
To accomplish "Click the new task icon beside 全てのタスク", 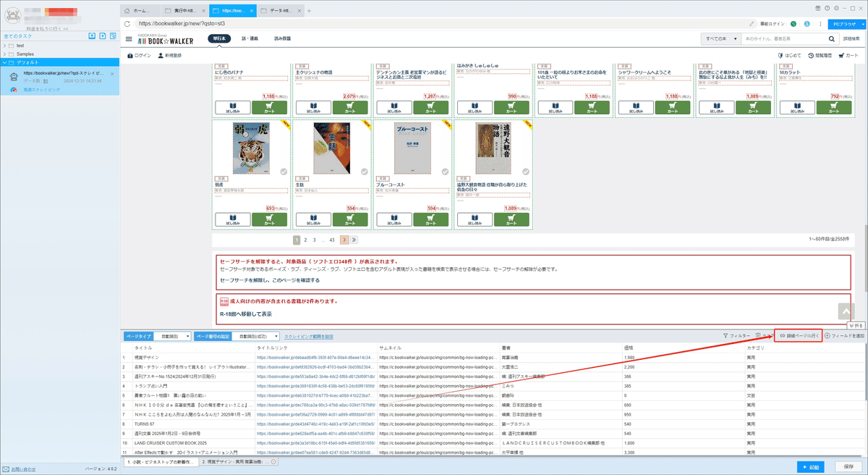I will tap(103, 35).
